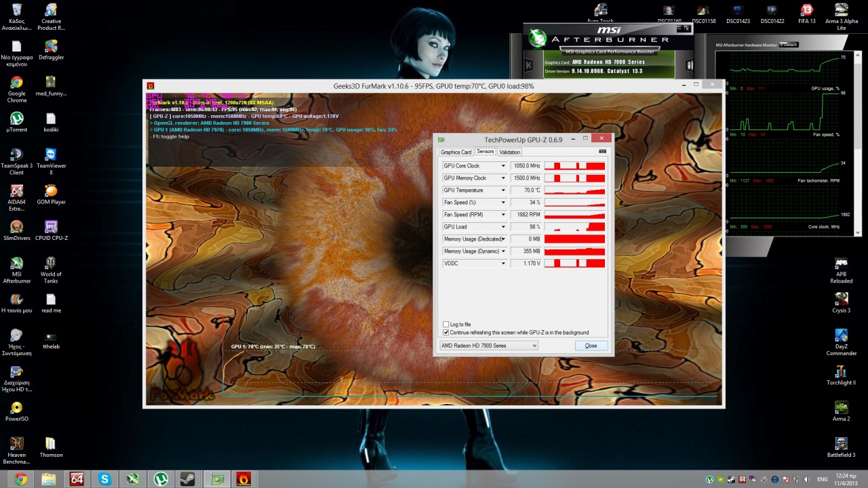Select the Arma 3 Alpha Lite desktop icon
The width and height of the screenshot is (868, 488).
pyautogui.click(x=841, y=16)
